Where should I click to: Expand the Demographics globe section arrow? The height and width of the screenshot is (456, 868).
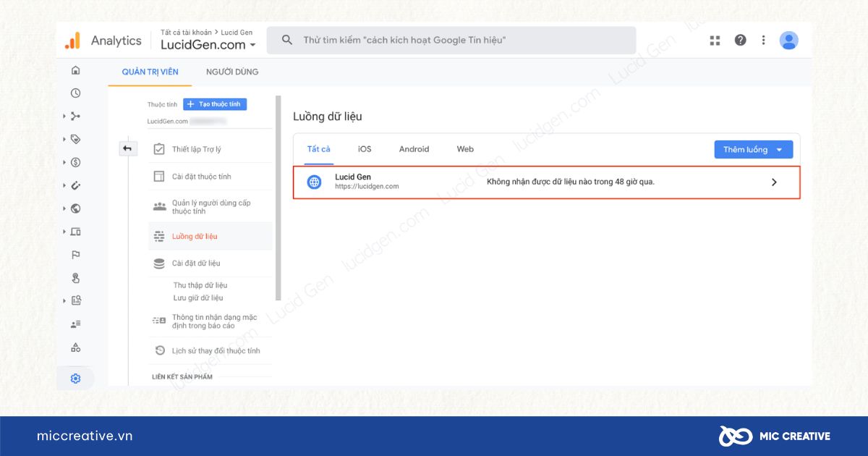point(64,208)
